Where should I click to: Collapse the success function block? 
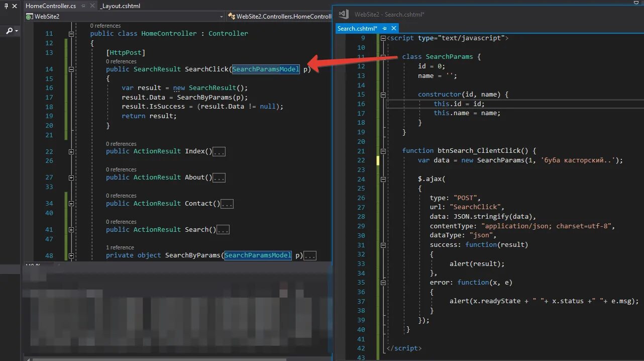[383, 245]
